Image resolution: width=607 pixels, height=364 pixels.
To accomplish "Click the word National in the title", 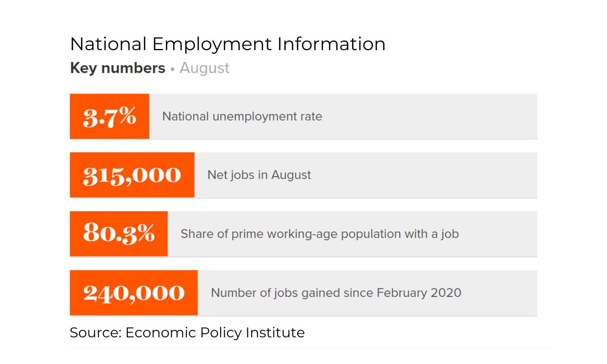I will click(x=108, y=44).
